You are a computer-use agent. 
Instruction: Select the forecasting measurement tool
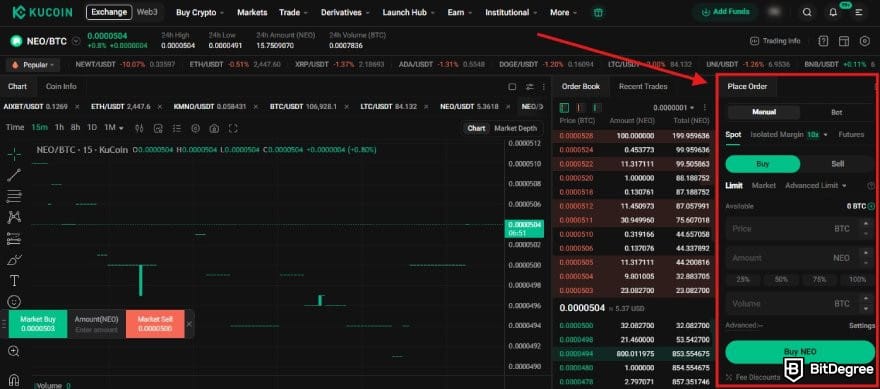pos(14,239)
